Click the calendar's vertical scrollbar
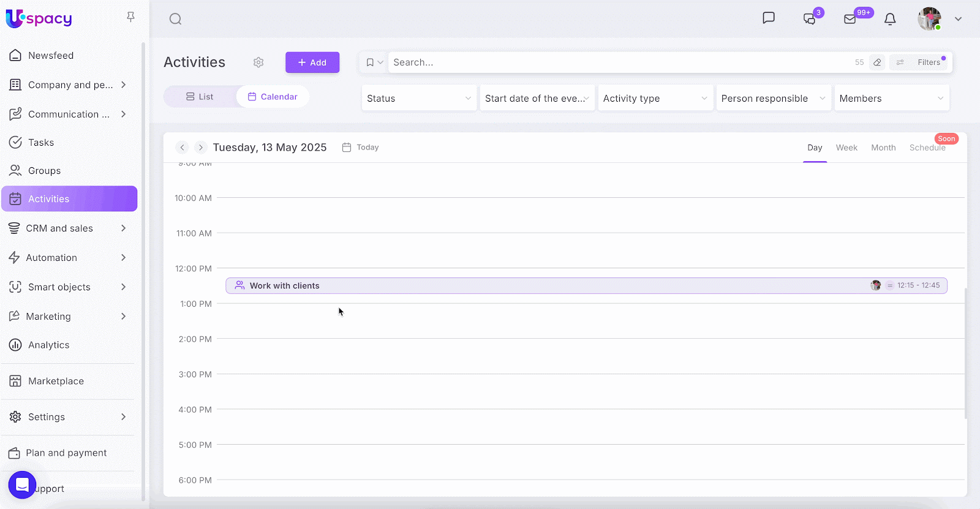 point(965,353)
